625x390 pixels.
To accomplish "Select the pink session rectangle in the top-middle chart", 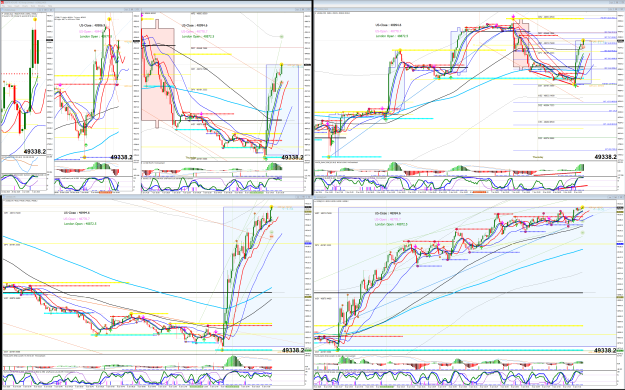I will tap(158, 74).
